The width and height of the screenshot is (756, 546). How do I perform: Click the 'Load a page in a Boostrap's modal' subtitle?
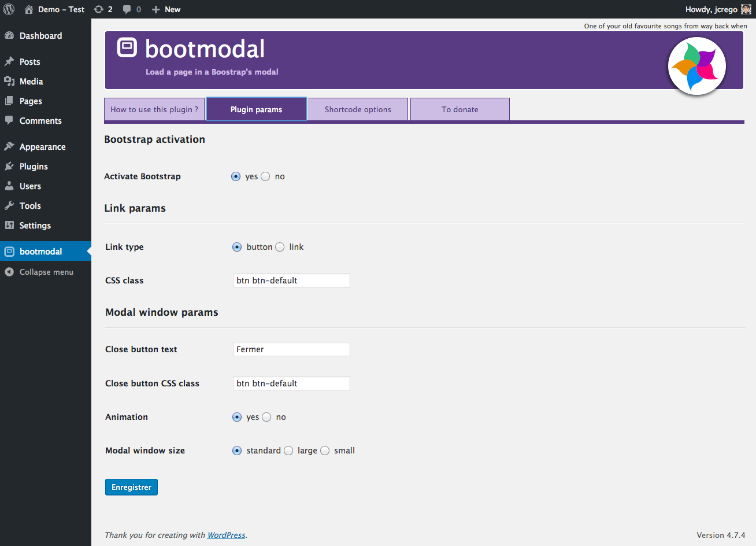tap(212, 72)
